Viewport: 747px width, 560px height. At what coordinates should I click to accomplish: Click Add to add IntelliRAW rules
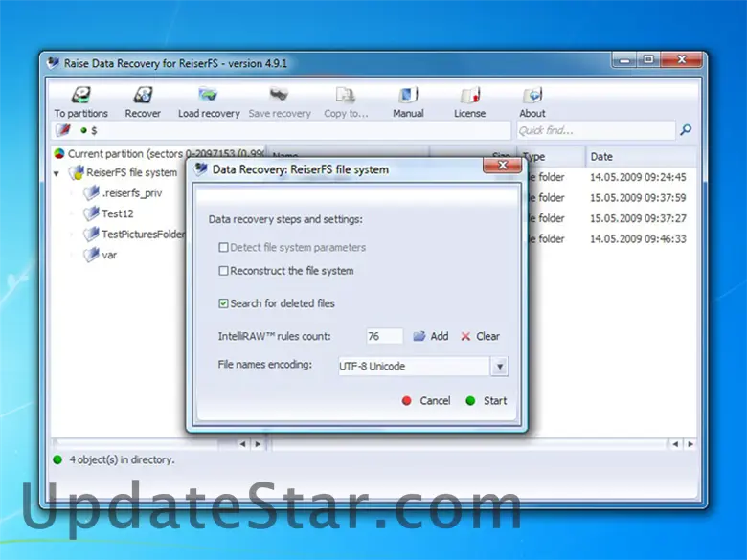point(431,336)
